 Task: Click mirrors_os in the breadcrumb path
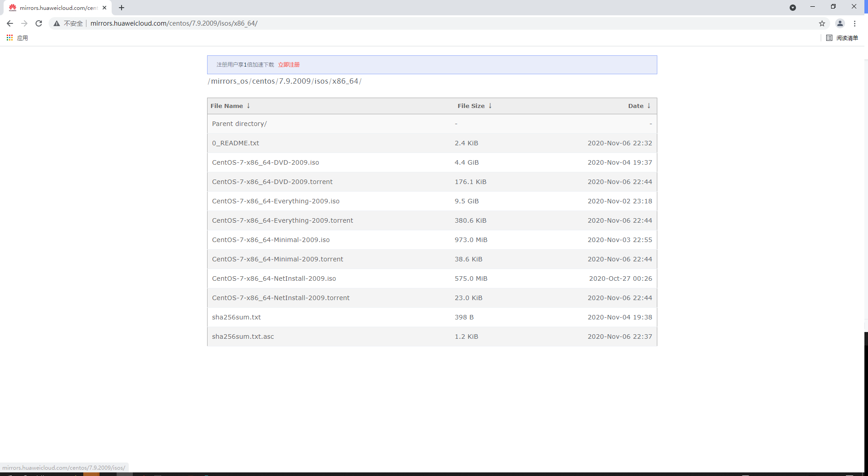pyautogui.click(x=230, y=81)
